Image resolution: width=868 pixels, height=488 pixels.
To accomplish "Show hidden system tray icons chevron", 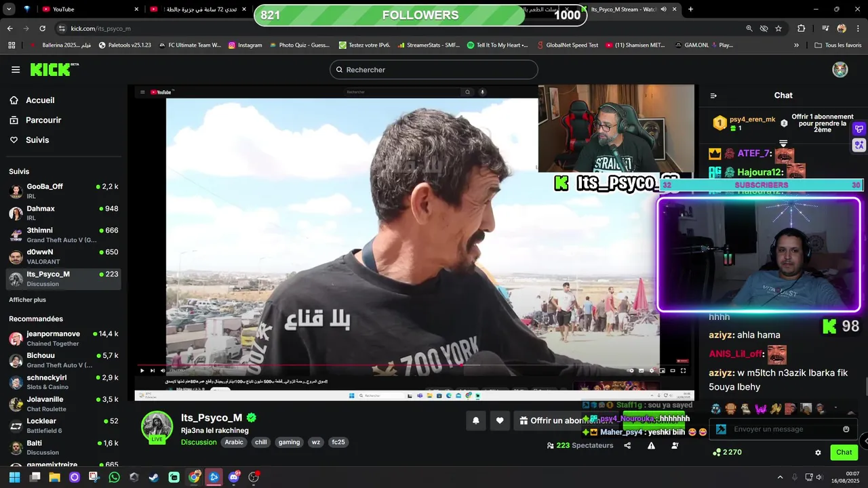I will pyautogui.click(x=780, y=477).
